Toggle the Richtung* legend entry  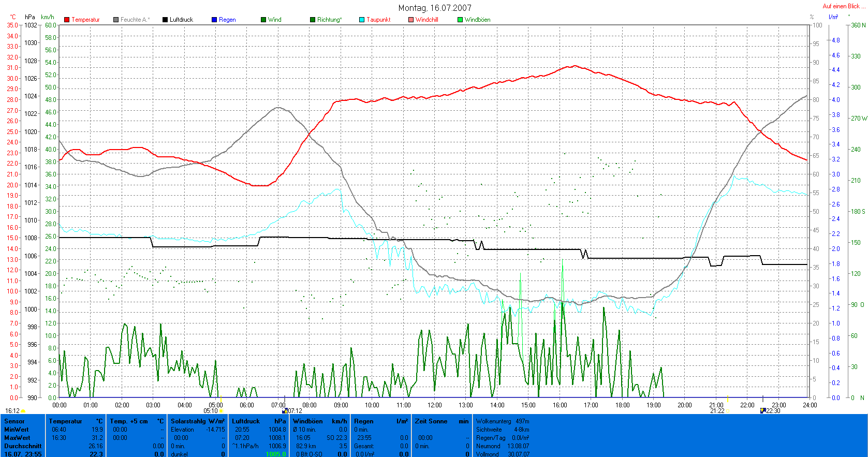click(x=326, y=20)
